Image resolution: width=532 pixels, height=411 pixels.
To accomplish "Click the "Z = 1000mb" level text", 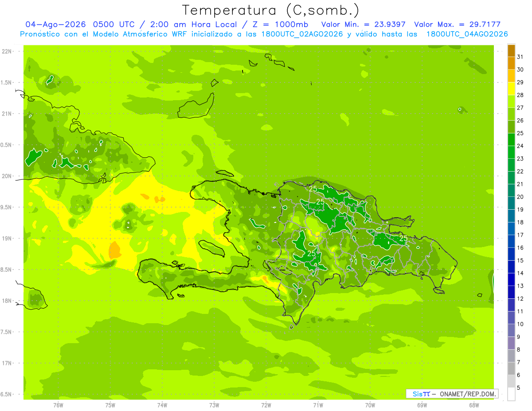I will point(280,24).
